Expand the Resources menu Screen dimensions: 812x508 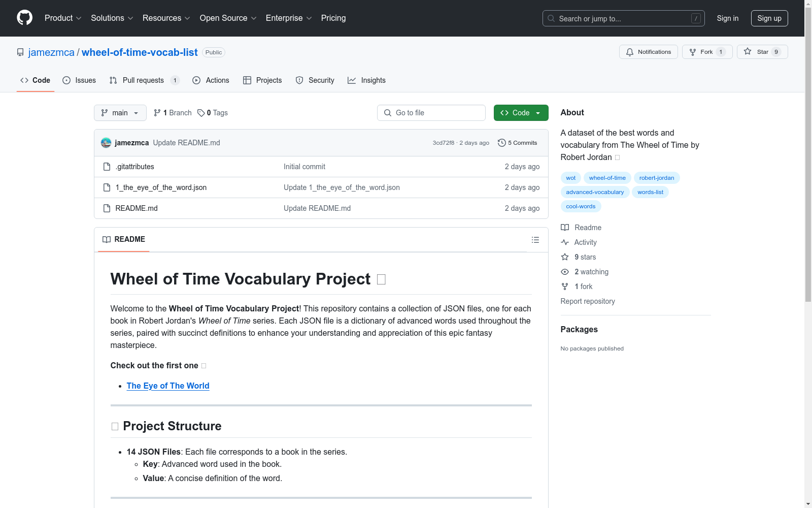166,18
